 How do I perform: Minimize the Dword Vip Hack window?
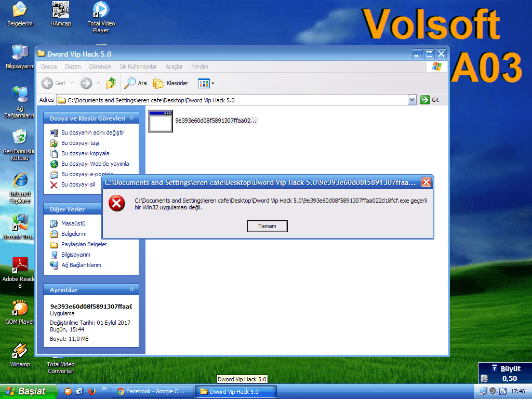pos(417,54)
